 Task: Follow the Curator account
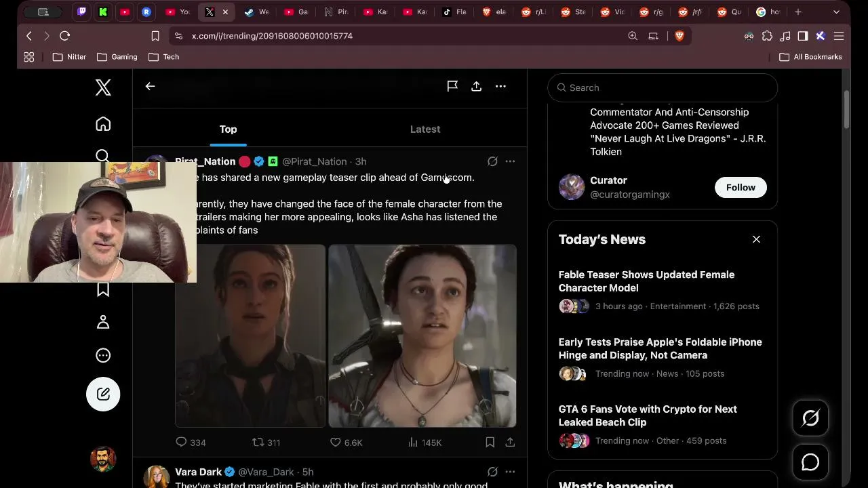coord(741,187)
